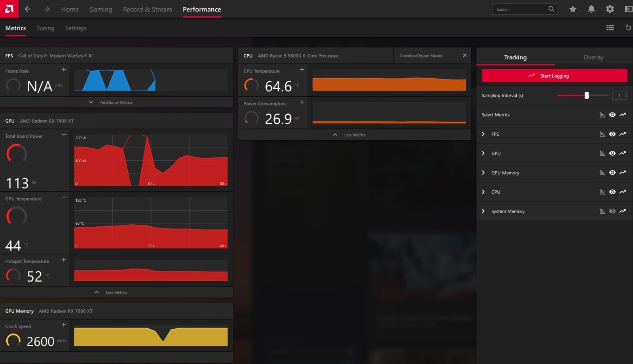Click the GPU Temperature graph
This screenshot has height=364, width=633.
tap(151, 223)
